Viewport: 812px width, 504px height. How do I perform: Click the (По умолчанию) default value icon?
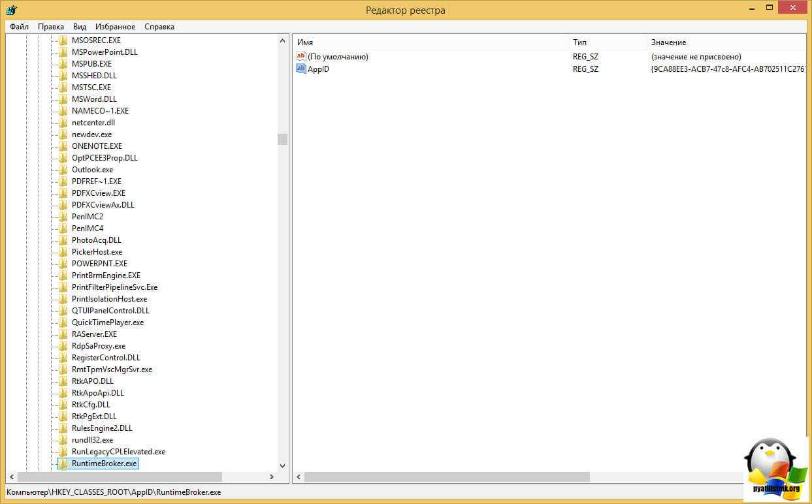pos(301,57)
